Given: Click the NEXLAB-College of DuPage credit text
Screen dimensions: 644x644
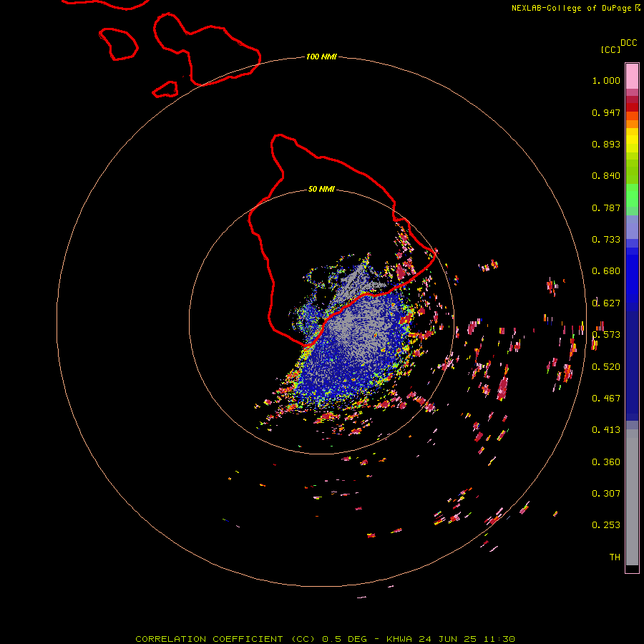Looking at the screenshot, I should 571,8.
